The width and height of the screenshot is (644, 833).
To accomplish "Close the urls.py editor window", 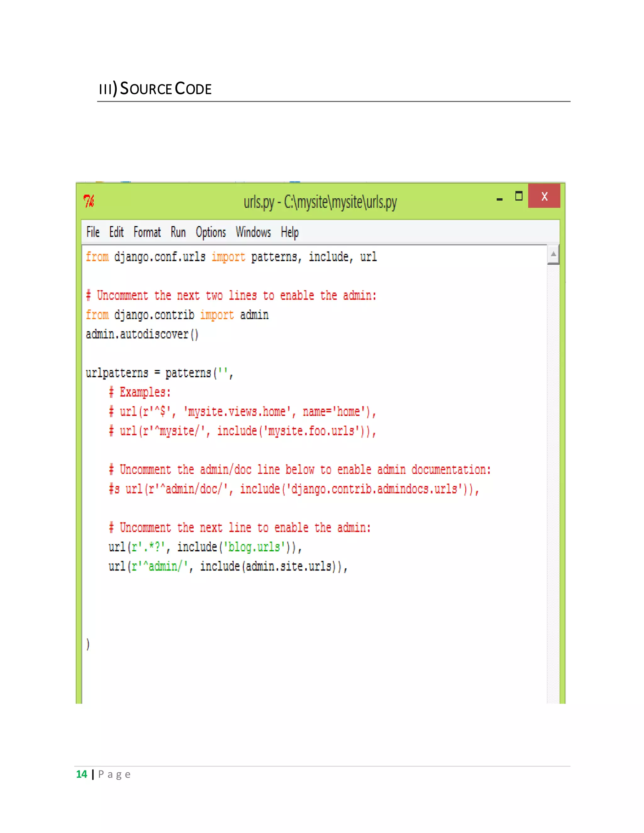I will (x=544, y=196).
